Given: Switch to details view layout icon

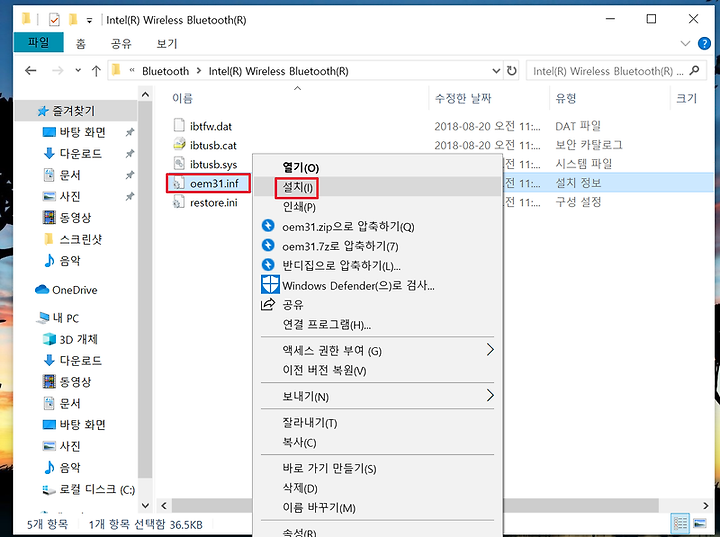Looking at the screenshot, I should click(x=680, y=523).
